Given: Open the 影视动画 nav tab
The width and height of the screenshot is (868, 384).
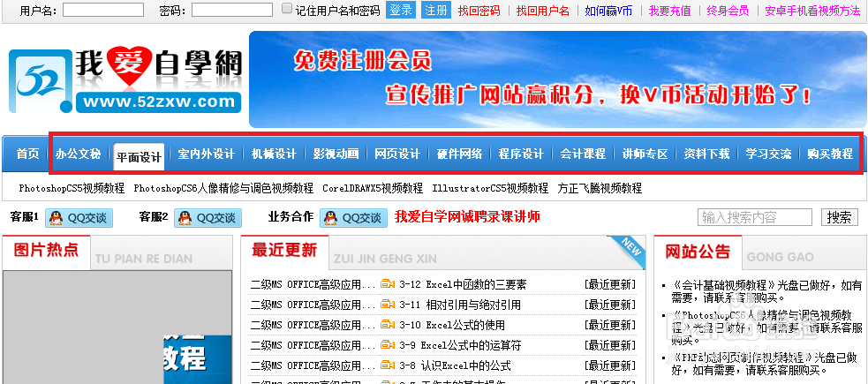Looking at the screenshot, I should [336, 154].
